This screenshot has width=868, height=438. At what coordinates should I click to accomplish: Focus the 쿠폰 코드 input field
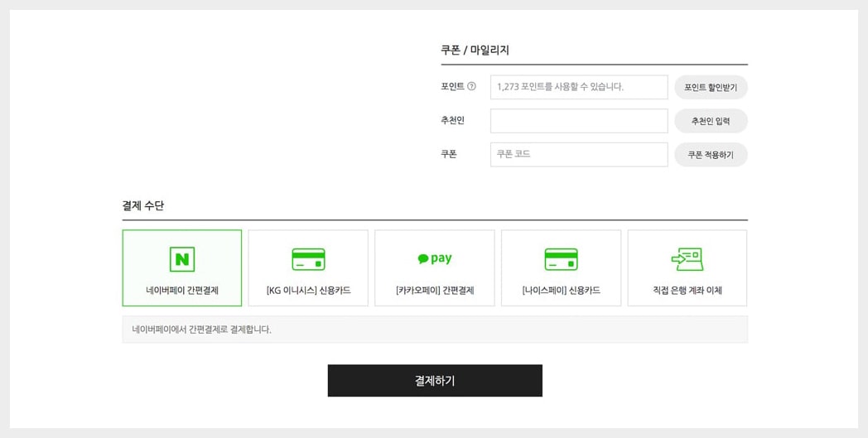[x=578, y=155]
